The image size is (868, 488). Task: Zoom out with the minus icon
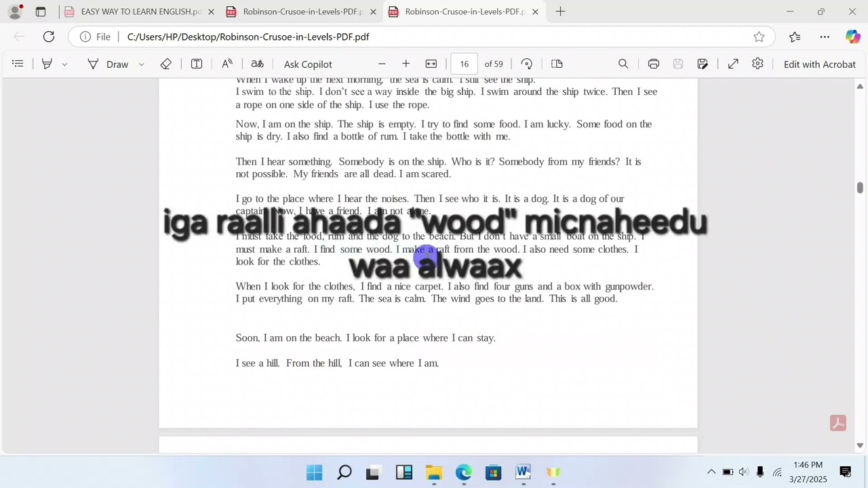(382, 64)
